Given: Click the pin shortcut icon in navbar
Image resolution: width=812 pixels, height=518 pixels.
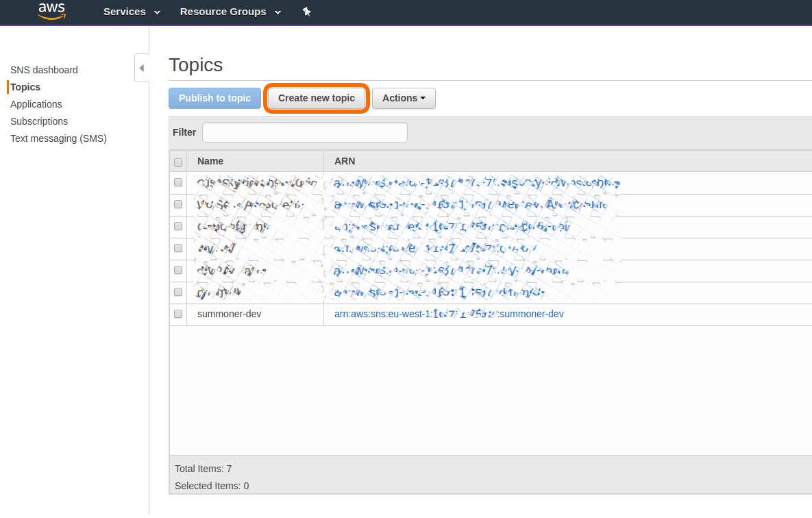Looking at the screenshot, I should tap(306, 12).
